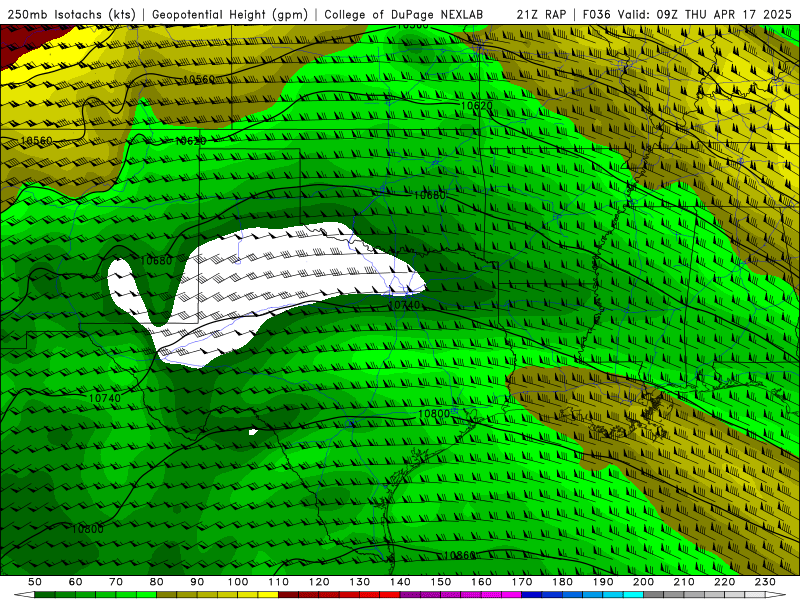Pick the bright green swatch just before 80
This screenshot has width=800, height=600.
point(146,594)
